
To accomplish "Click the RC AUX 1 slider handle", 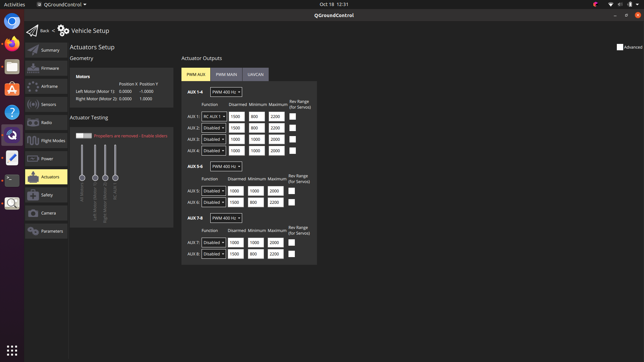I will coord(115,178).
